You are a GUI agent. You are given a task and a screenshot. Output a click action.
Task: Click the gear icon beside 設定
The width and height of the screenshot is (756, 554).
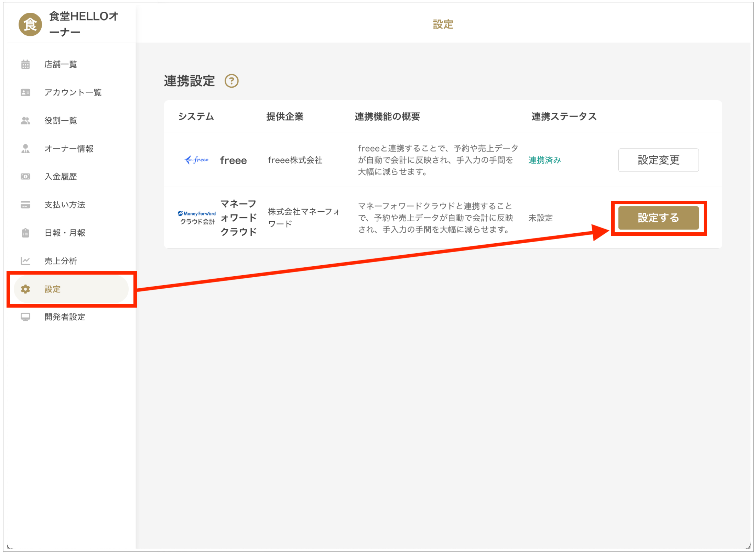(25, 289)
